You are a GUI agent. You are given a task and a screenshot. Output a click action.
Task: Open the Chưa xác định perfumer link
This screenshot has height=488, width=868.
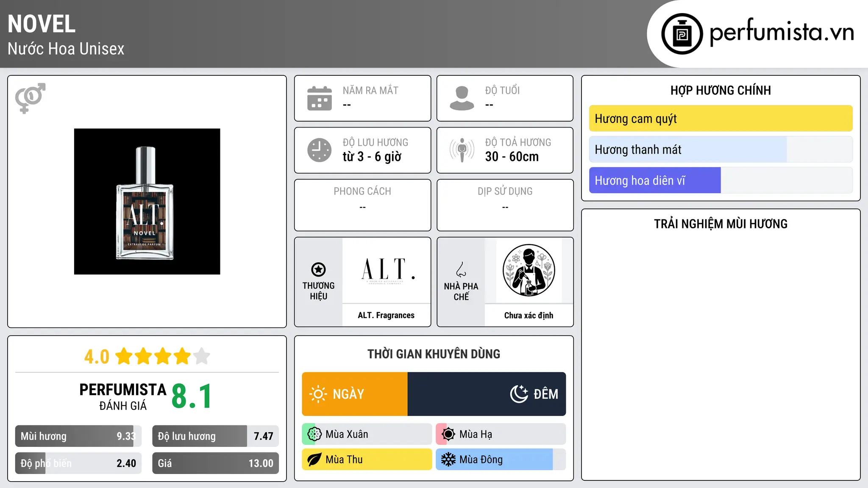coord(529,315)
